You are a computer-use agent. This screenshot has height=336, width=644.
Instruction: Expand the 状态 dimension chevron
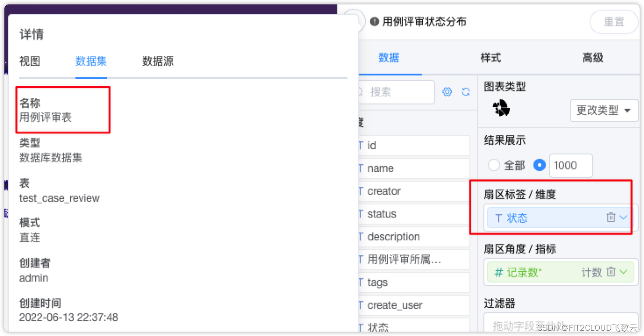tap(624, 217)
